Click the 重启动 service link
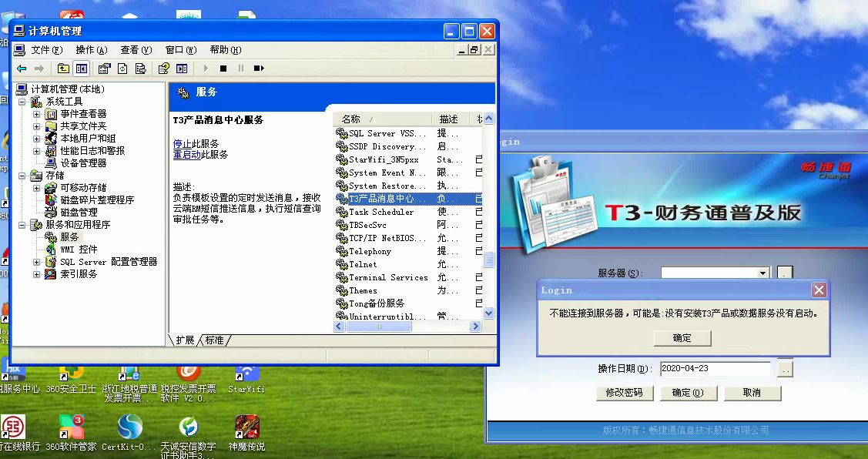Image resolution: width=868 pixels, height=459 pixels. (187, 155)
